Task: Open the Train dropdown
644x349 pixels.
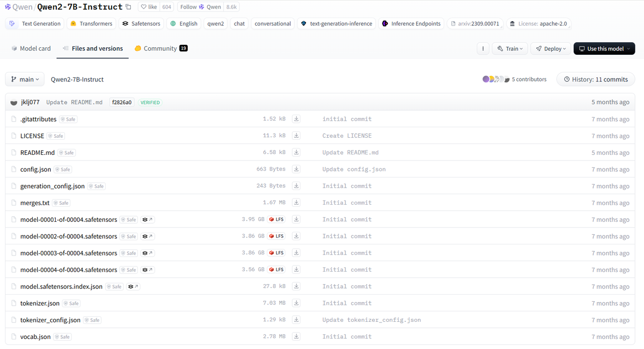Action: click(510, 49)
